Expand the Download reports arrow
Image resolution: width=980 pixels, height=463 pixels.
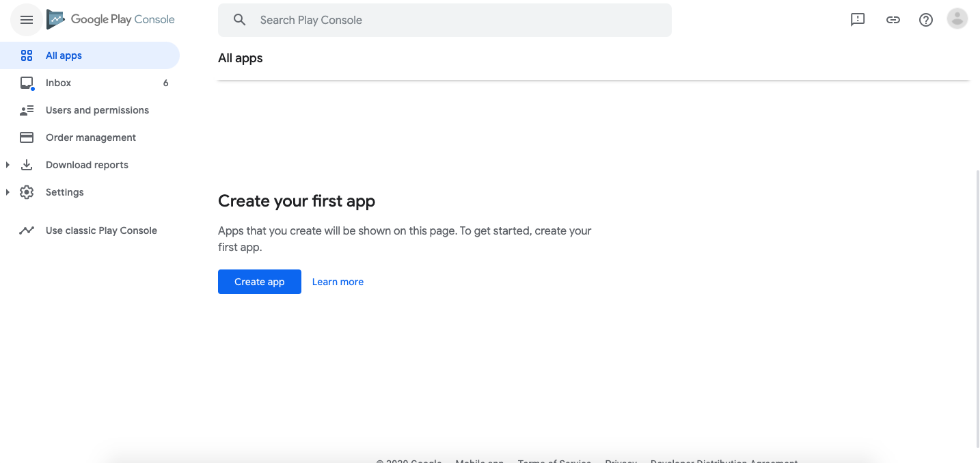[x=8, y=165]
